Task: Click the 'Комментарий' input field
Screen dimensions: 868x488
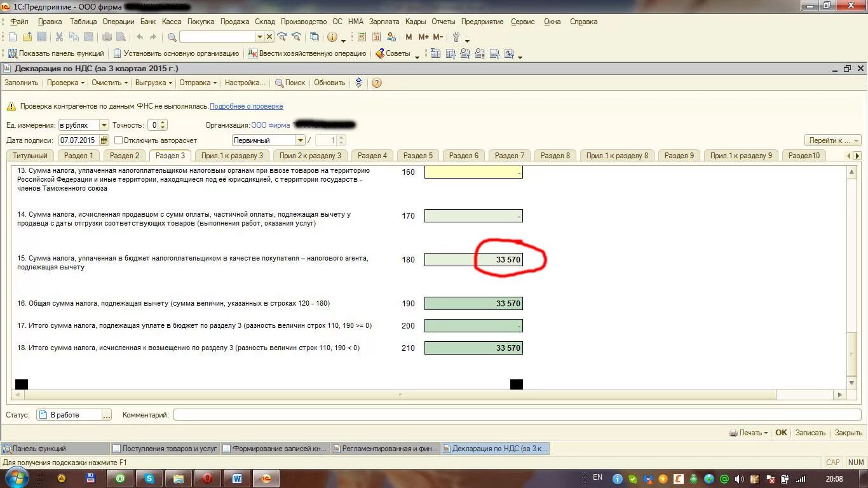Action: tap(517, 415)
